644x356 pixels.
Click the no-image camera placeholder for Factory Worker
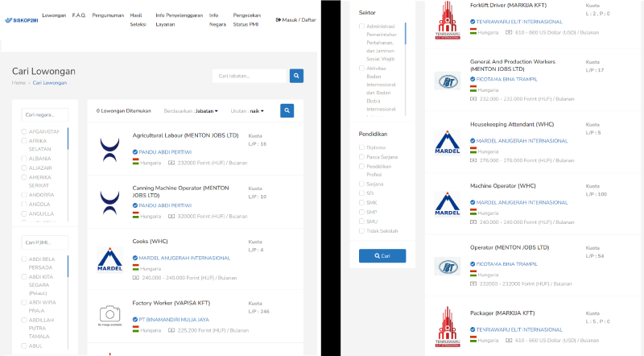[109, 315]
